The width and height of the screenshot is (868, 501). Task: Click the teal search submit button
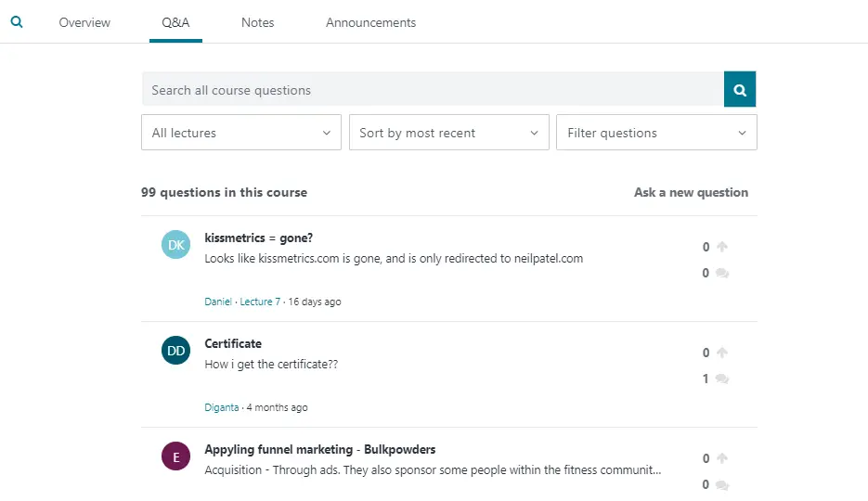(740, 90)
